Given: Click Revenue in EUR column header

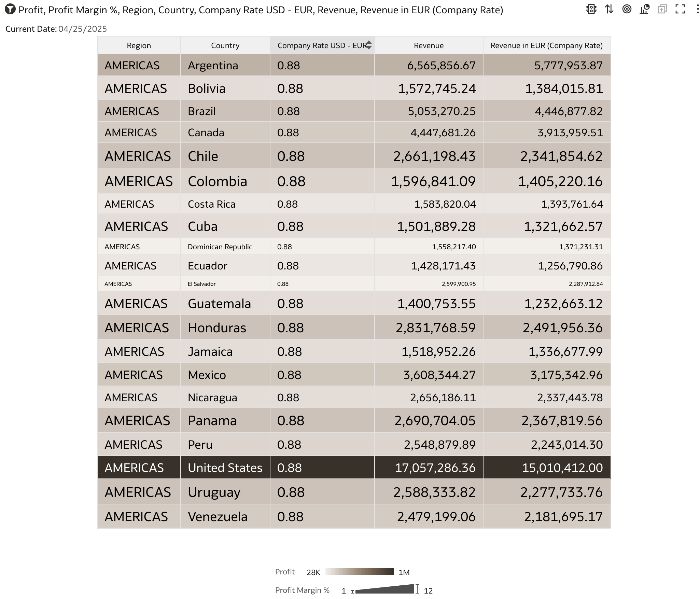Looking at the screenshot, I should 547,45.
